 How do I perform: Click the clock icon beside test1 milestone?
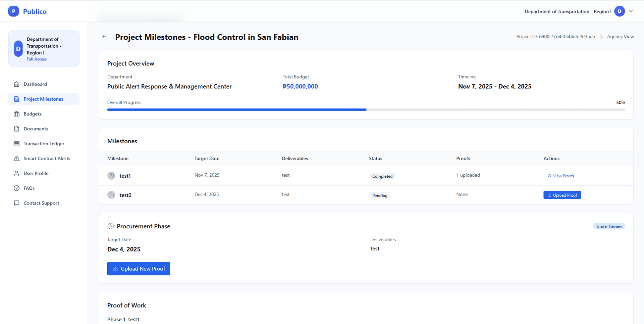click(111, 176)
